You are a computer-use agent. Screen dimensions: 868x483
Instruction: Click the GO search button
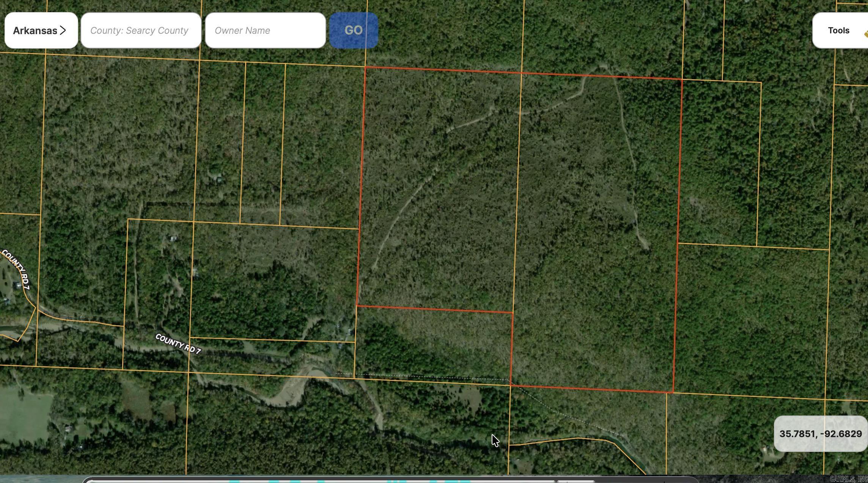(x=353, y=30)
